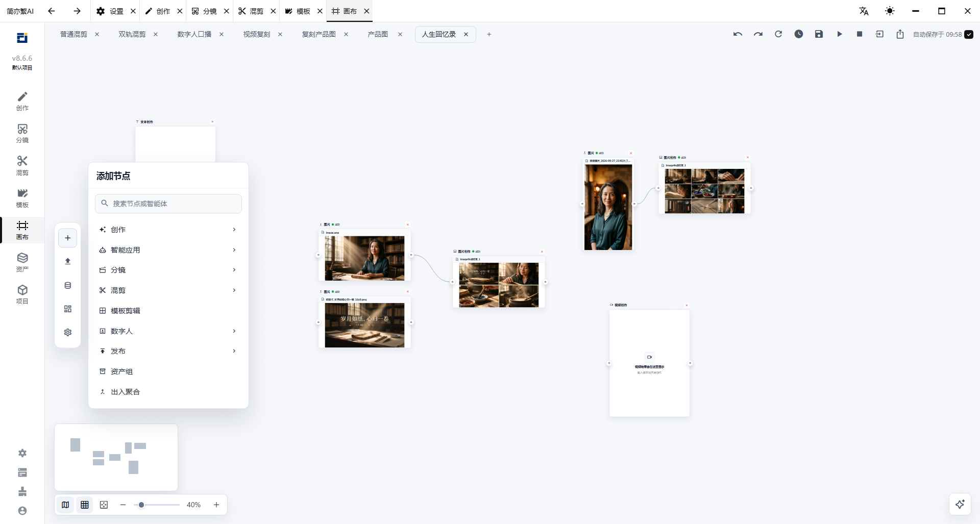Select 资产组 in add node menu
980x524 pixels.
pos(168,371)
